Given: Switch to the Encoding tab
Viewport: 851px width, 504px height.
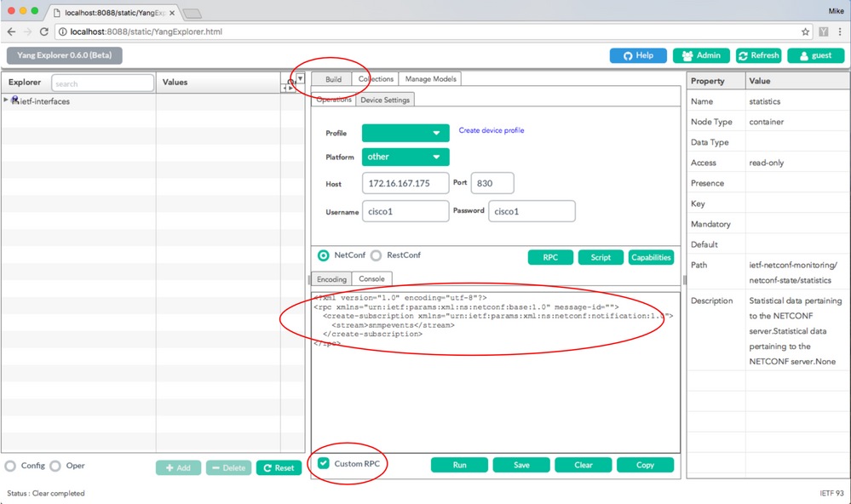Looking at the screenshot, I should tap(331, 279).
